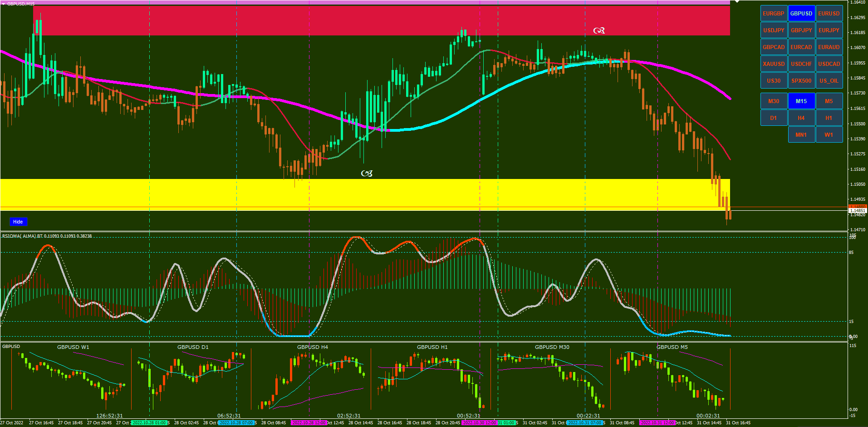Set timeframe to M5
The image size is (868, 427).
(829, 101)
